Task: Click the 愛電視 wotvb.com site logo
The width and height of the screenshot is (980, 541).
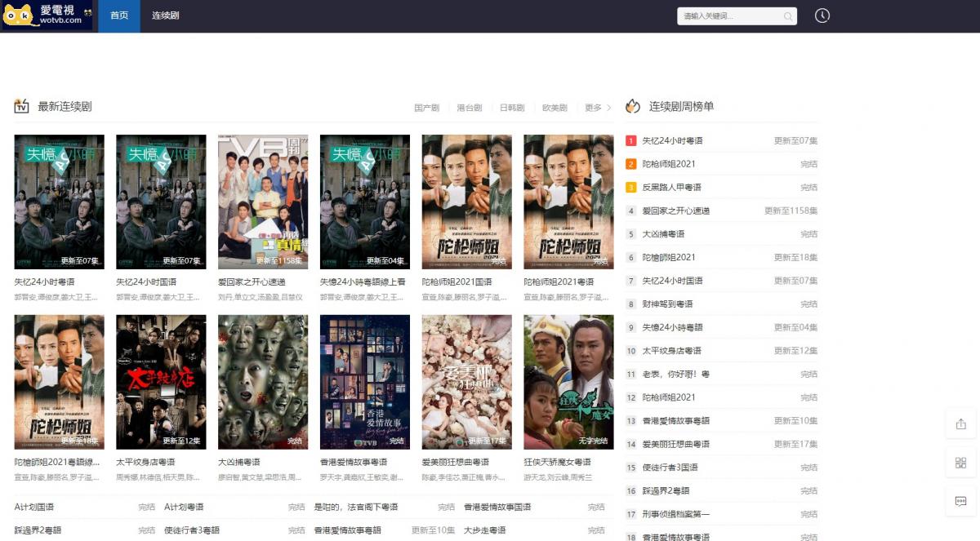Action: click(x=47, y=16)
